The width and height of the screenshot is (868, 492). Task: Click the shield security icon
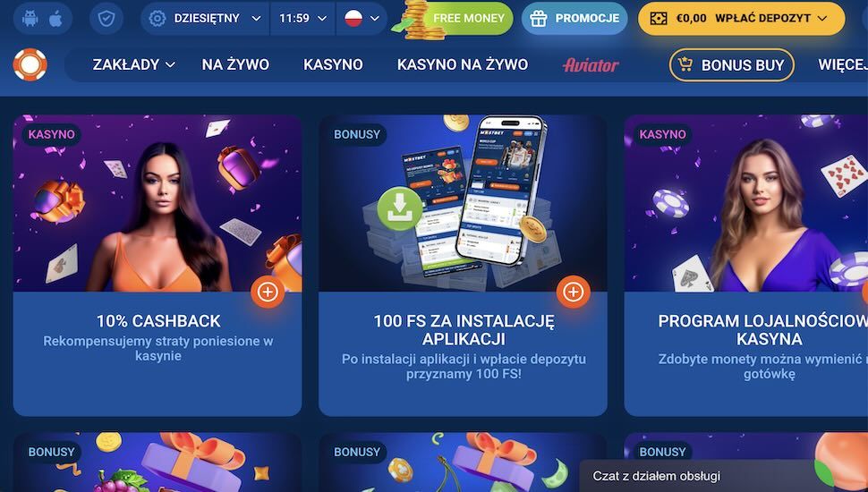tap(106, 18)
